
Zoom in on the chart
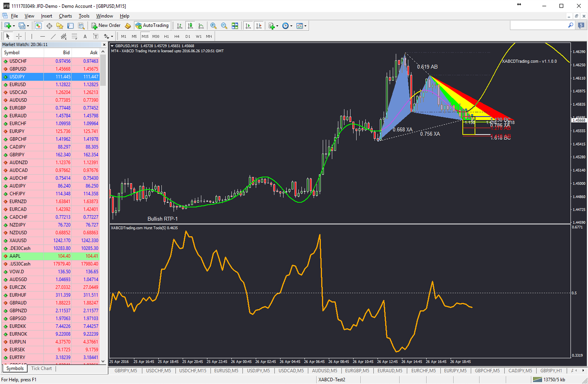point(214,26)
